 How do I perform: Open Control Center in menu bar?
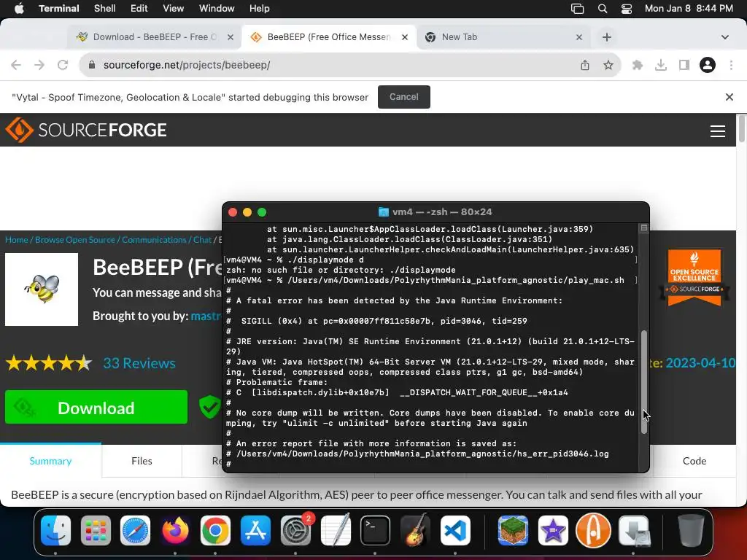(627, 9)
